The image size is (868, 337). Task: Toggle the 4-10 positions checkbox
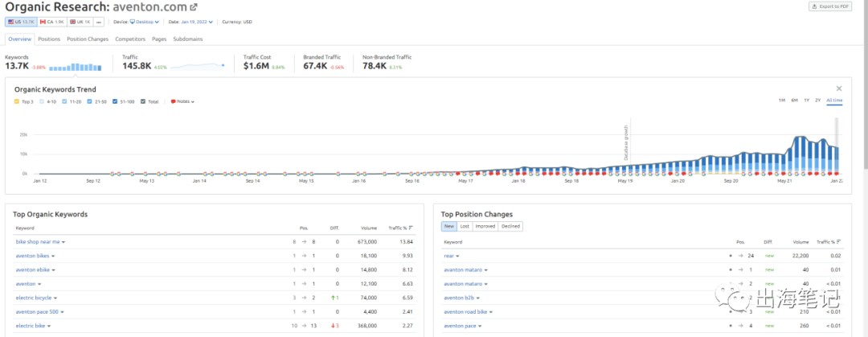[42, 101]
